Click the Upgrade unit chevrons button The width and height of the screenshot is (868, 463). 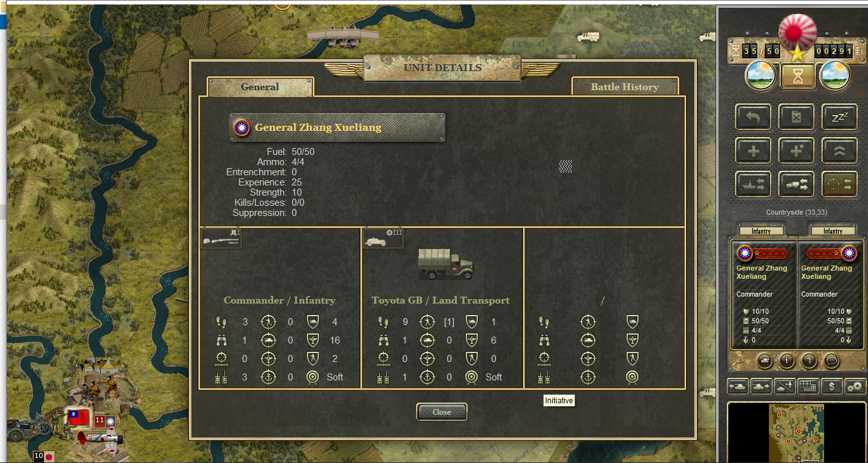(839, 151)
